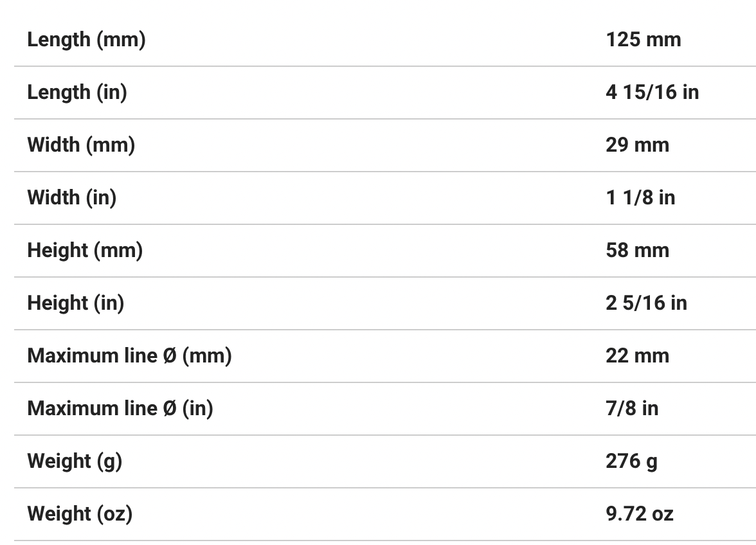Click the "Weight (g)" row label
Image resolution: width=756 pixels, height=545 pixels.
click(75, 461)
